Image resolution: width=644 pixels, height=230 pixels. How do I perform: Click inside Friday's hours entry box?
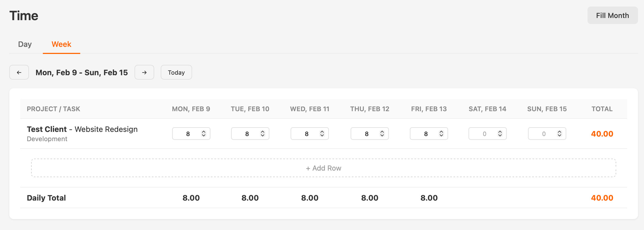pos(426,134)
